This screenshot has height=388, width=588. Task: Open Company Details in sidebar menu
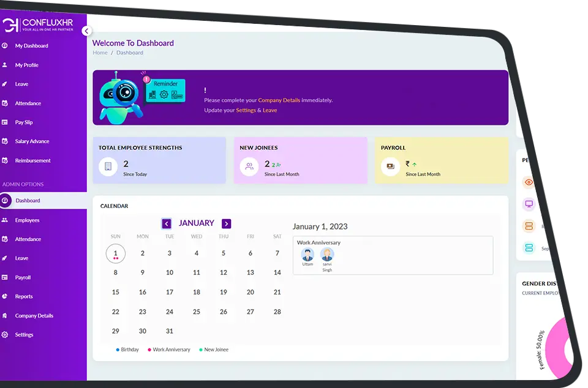(34, 316)
